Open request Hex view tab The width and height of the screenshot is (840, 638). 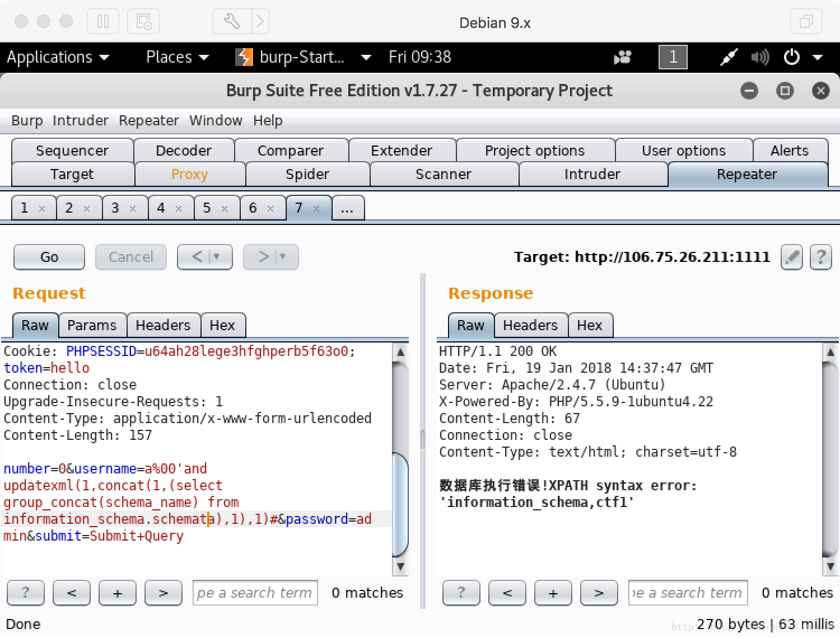point(222,325)
